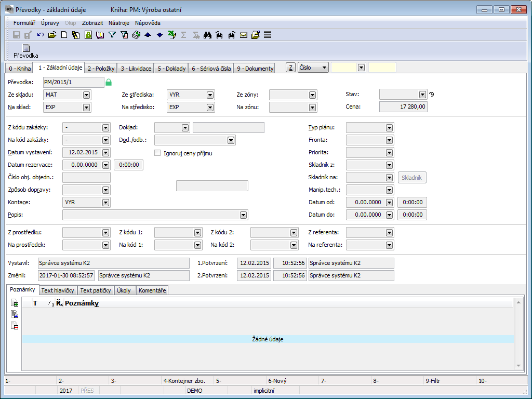The width and height of the screenshot is (532, 399).
Task: Click the delete note icon with red minus
Action: coord(15,326)
